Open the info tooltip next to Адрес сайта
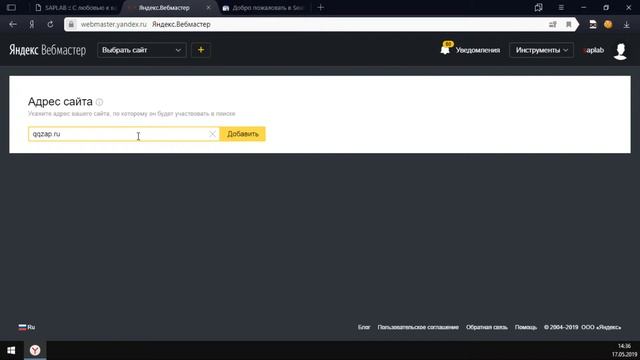Screen dimensions: 640x360 [x=99, y=102]
